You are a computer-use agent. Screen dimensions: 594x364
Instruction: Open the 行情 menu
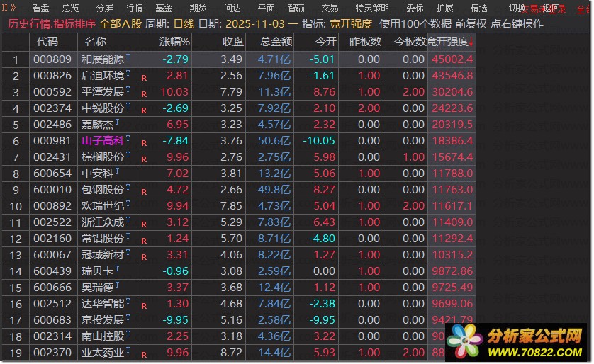pos(134,8)
